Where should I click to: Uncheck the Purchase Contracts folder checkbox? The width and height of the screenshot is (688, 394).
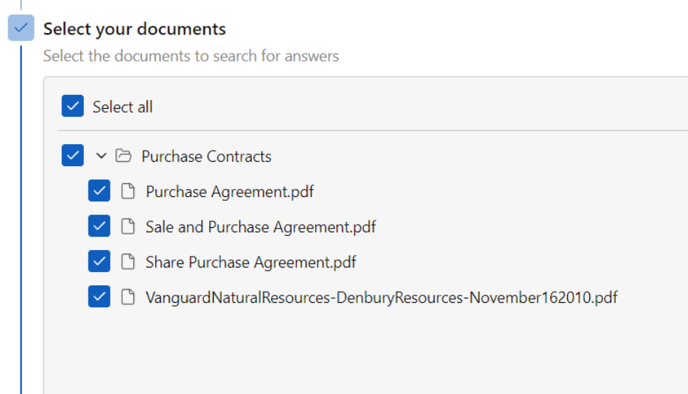point(73,155)
